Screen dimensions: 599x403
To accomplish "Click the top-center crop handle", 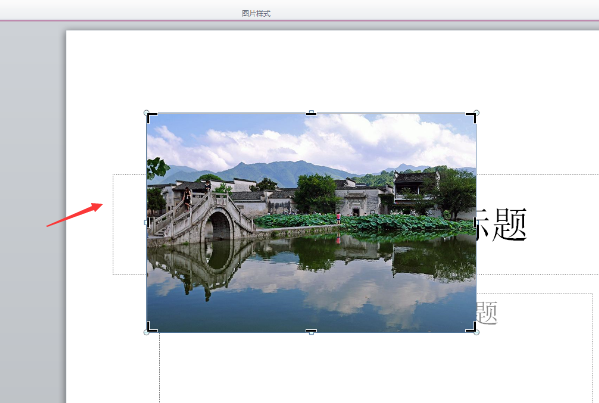I will click(x=311, y=113).
